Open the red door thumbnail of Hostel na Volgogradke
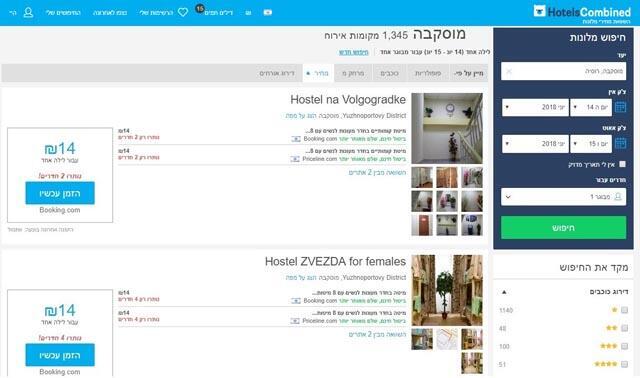Screen dimensions: 640x378 click(x=422, y=225)
